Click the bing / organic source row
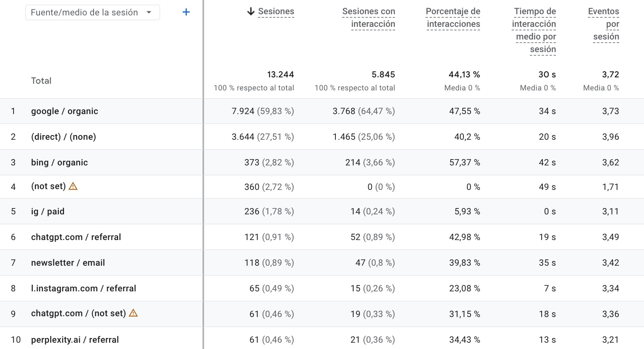This screenshot has height=349, width=644. (x=59, y=163)
